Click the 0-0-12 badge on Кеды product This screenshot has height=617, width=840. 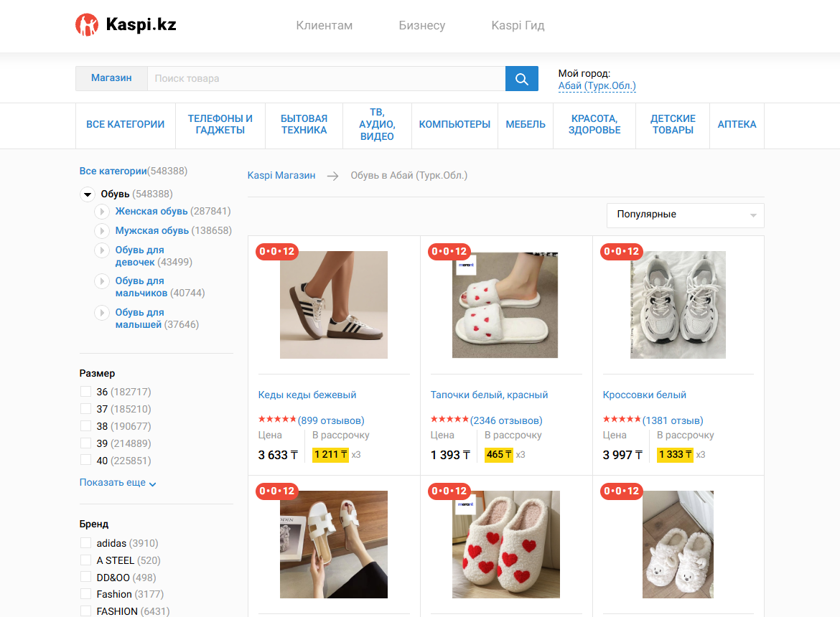click(277, 252)
